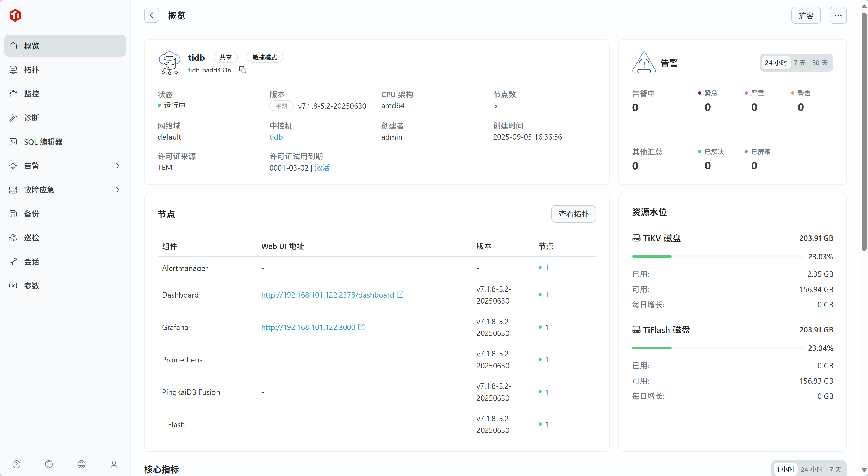Screen dimensions: 868x476
Task: Open the language globe icon
Action: point(82,464)
